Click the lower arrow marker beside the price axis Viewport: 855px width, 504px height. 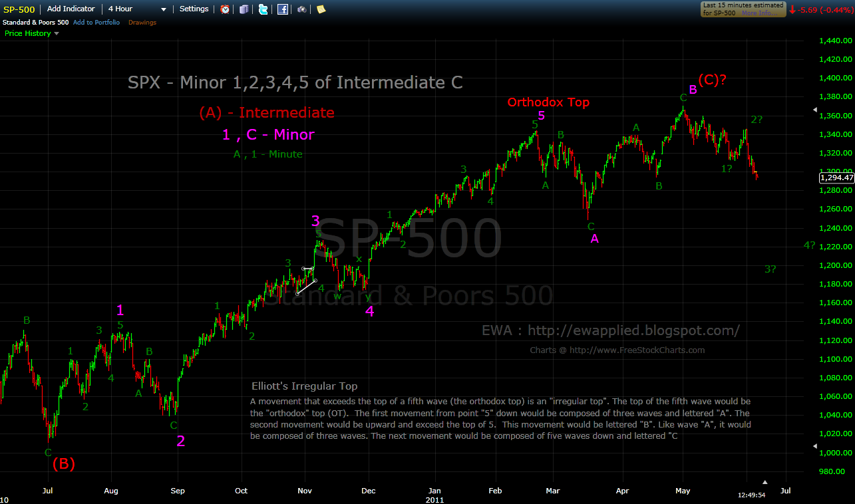coord(814,446)
